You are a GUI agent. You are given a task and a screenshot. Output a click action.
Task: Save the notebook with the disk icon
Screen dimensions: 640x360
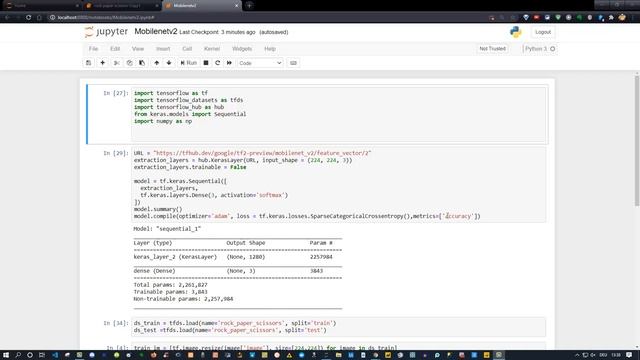89,63
